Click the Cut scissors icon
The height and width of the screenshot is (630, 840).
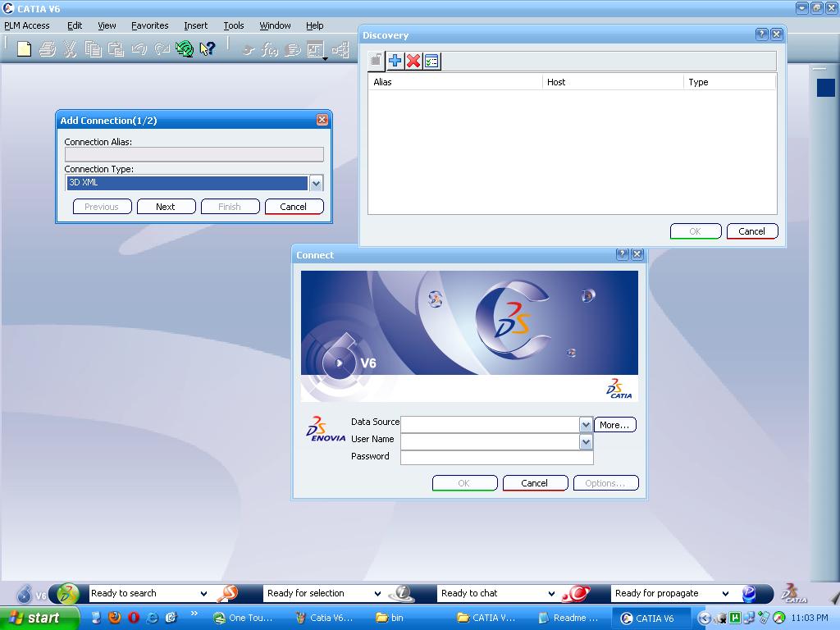coord(70,49)
